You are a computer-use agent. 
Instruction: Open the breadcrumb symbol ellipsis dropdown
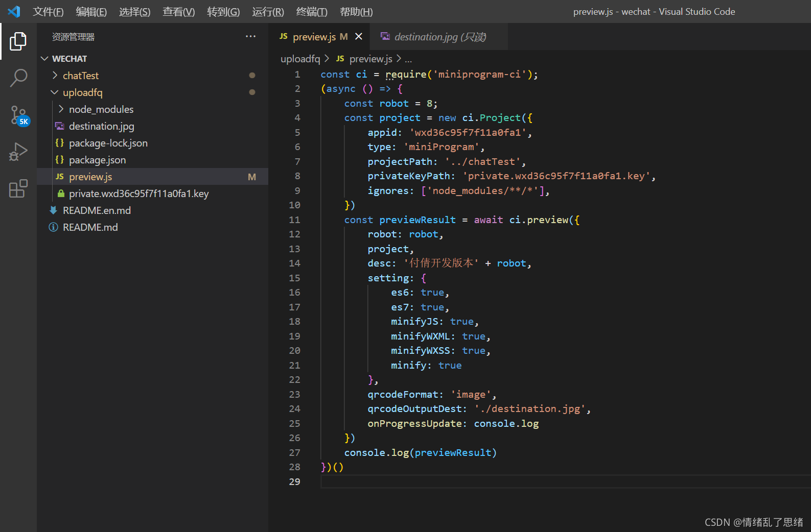point(408,59)
